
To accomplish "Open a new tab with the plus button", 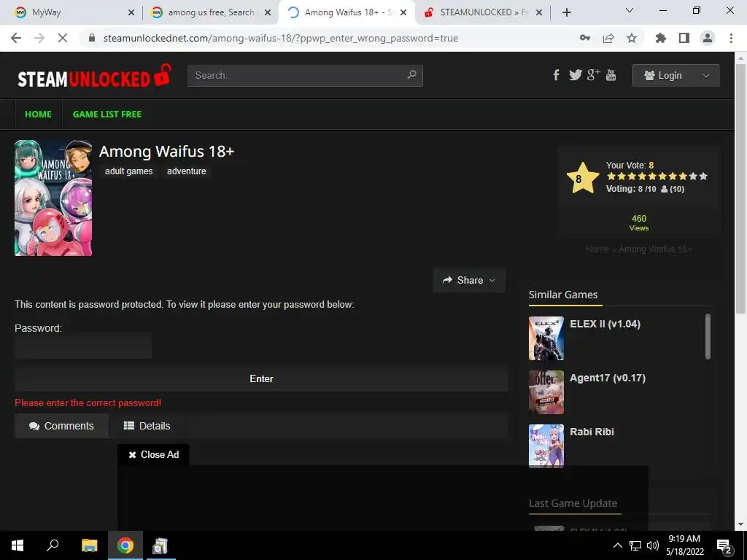I will coord(566,12).
